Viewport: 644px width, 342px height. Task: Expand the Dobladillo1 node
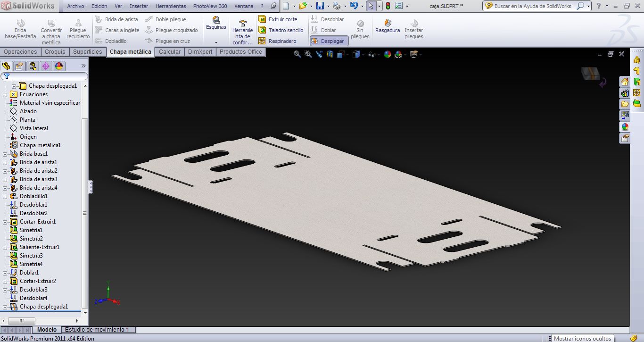[5, 196]
